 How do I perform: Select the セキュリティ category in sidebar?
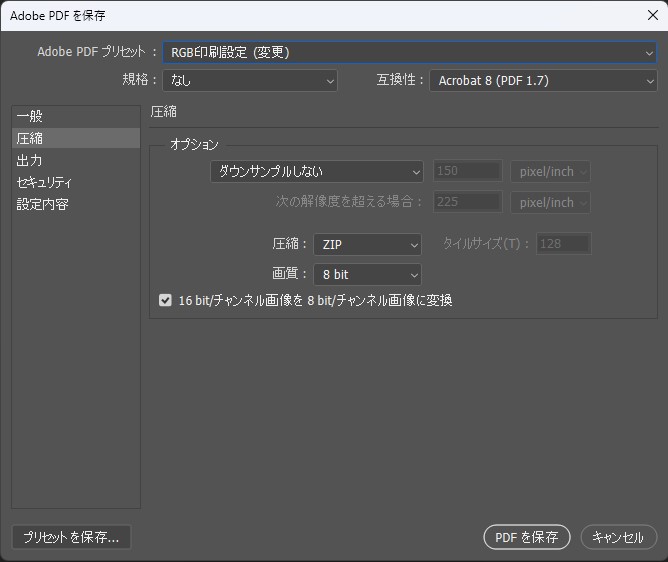tap(76, 182)
